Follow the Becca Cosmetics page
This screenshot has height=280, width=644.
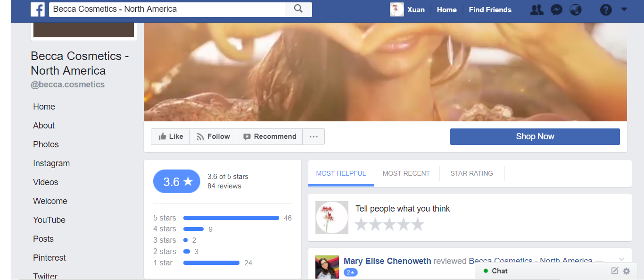[x=213, y=136]
